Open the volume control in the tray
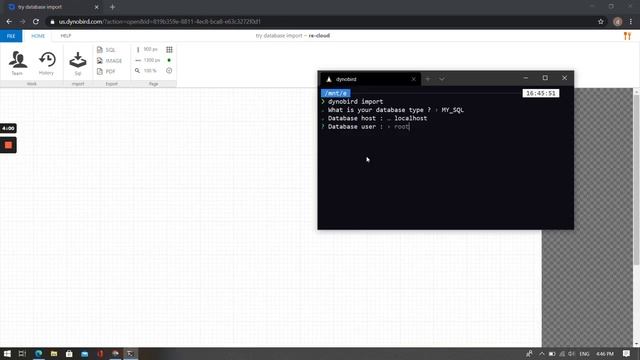This screenshot has height=360, width=640. 571,354
